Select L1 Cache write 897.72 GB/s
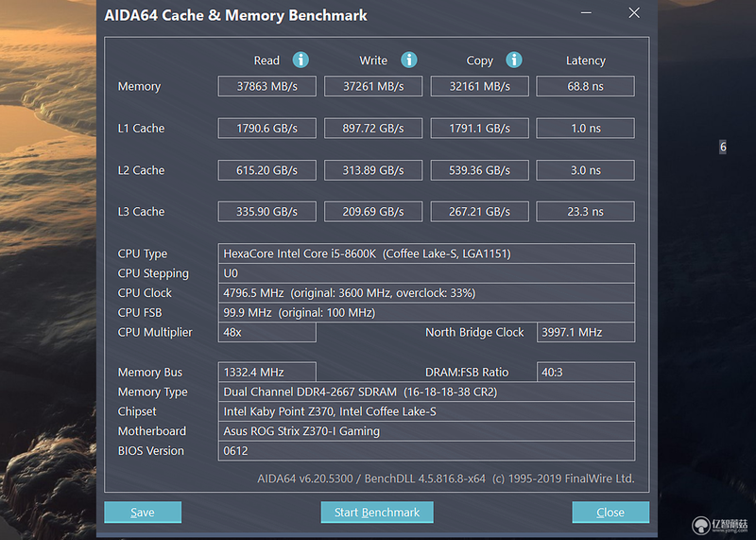Viewport: 756px width, 540px height. point(373,128)
